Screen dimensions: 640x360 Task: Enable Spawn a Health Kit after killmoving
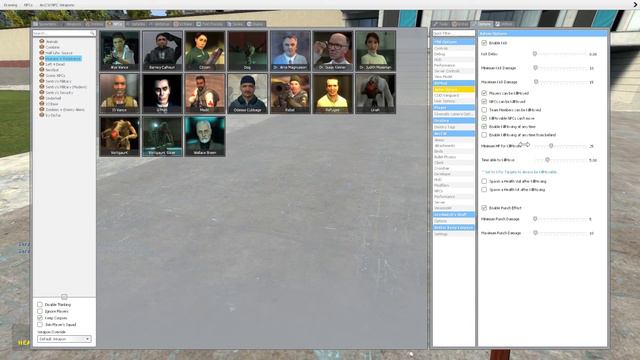click(x=484, y=190)
